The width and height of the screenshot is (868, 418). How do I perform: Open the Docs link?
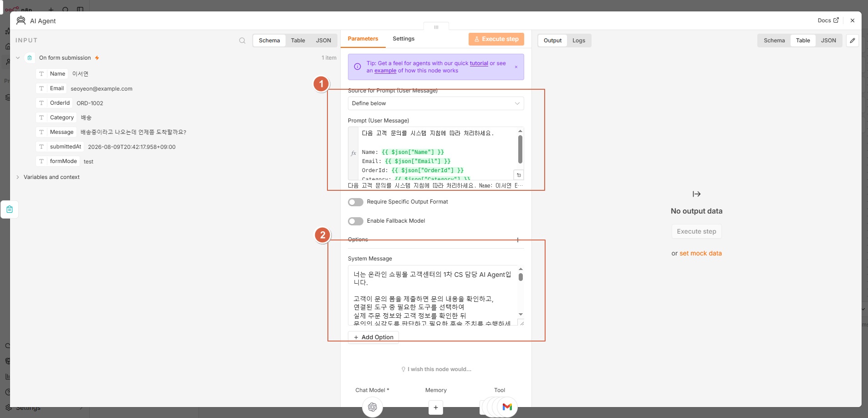[x=828, y=20]
